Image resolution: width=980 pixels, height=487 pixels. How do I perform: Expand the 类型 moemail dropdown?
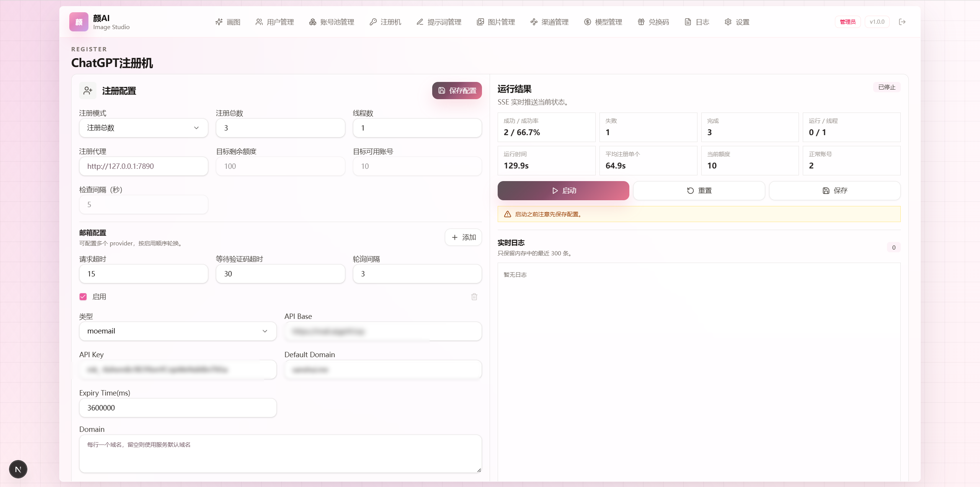[x=178, y=331]
